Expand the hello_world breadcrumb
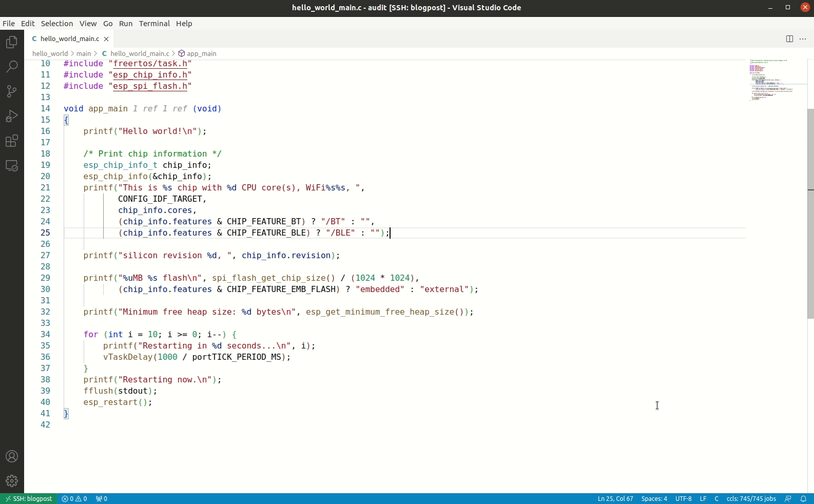The image size is (814, 504). (50, 53)
